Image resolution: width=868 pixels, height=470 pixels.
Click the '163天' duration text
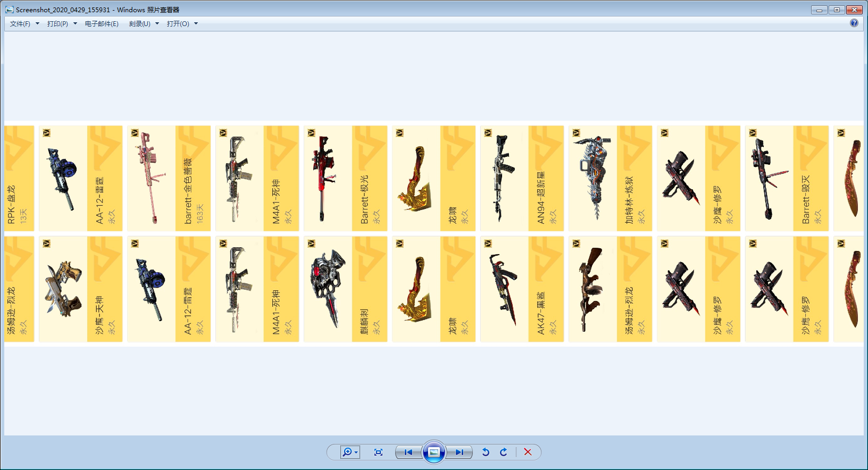click(200, 214)
